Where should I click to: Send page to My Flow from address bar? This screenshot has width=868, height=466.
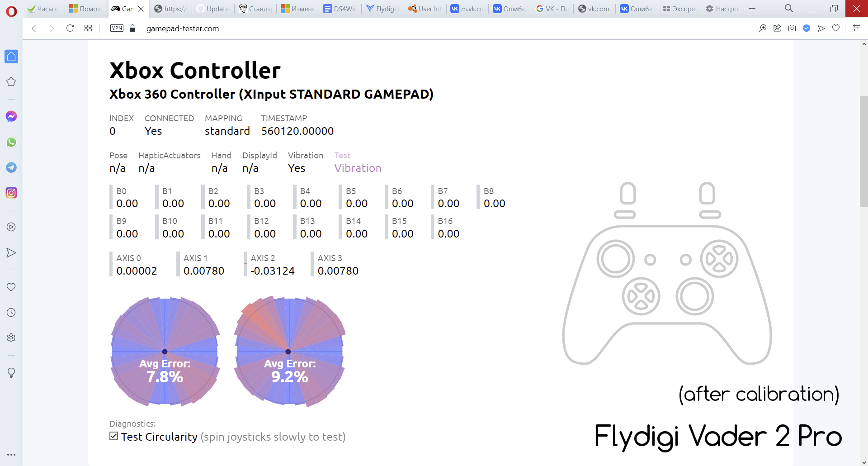click(821, 29)
